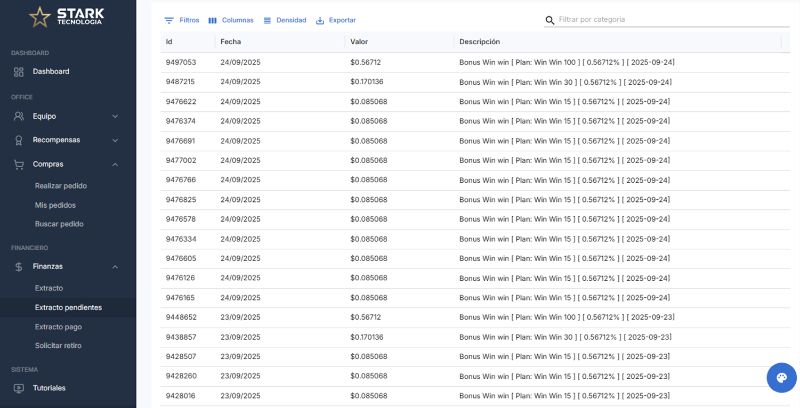Click the Exportar button

335,20
